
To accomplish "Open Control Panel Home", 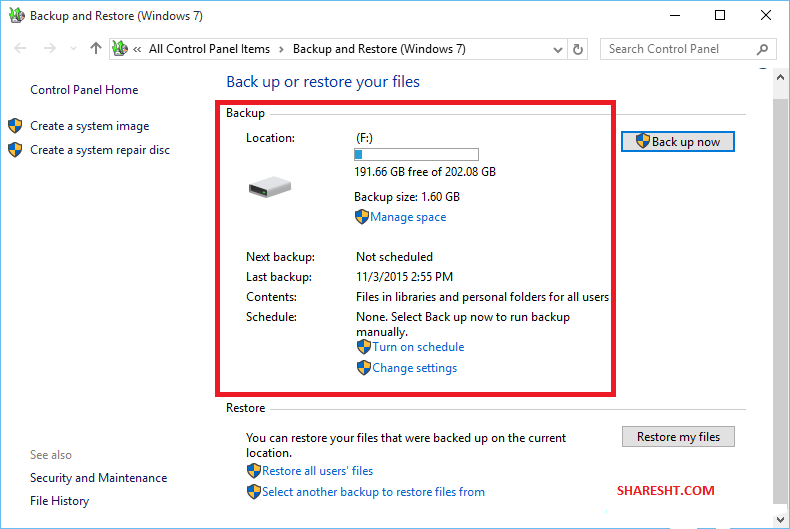I will [x=84, y=90].
